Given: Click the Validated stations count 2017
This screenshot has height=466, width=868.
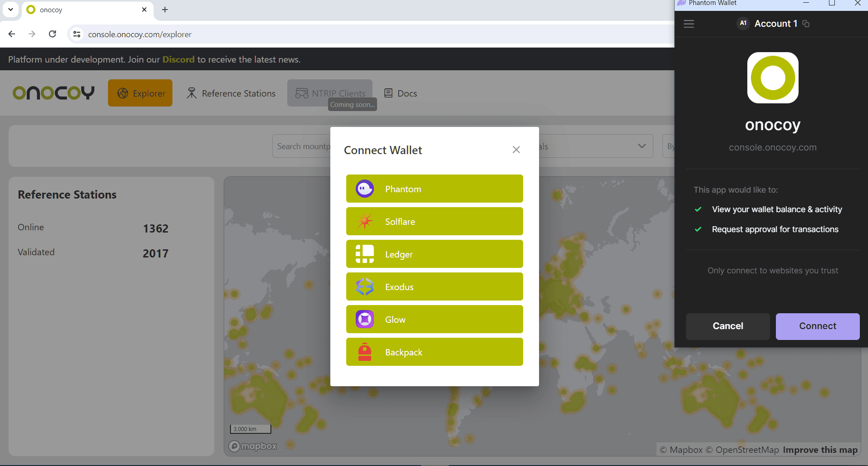Looking at the screenshot, I should coord(156,253).
